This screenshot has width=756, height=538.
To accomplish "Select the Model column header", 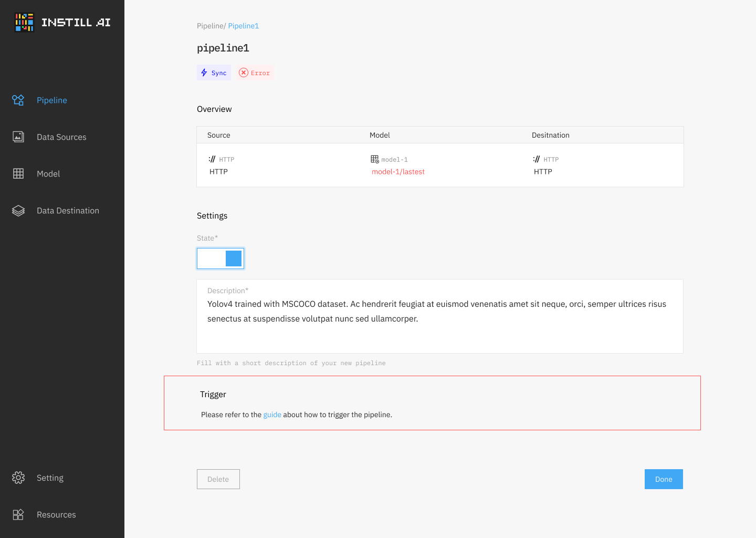I will coord(380,135).
